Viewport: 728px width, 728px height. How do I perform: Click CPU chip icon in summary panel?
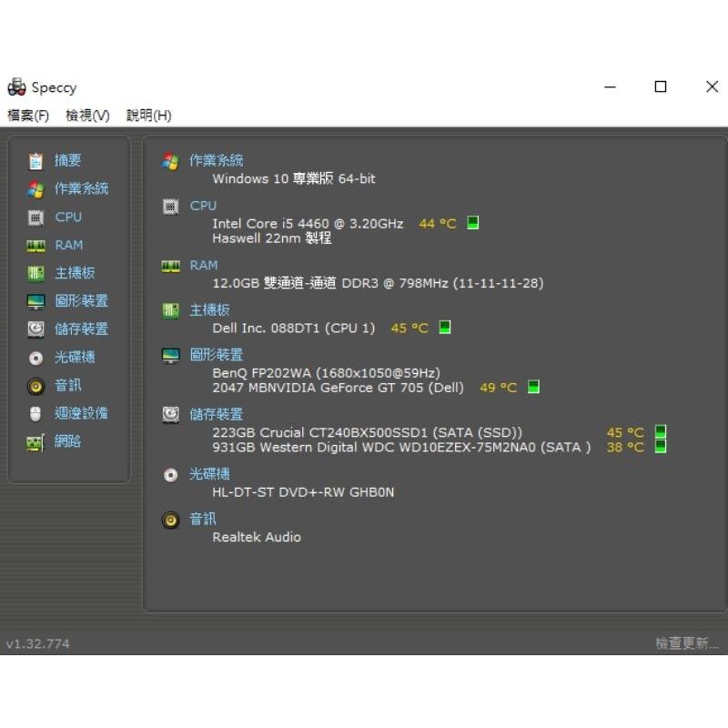click(x=170, y=207)
